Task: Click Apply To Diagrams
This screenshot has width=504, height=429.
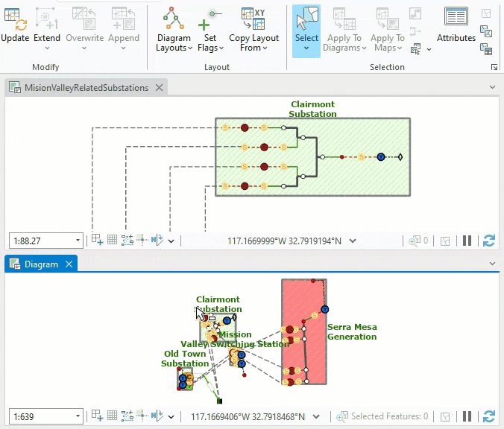Action: click(344, 29)
